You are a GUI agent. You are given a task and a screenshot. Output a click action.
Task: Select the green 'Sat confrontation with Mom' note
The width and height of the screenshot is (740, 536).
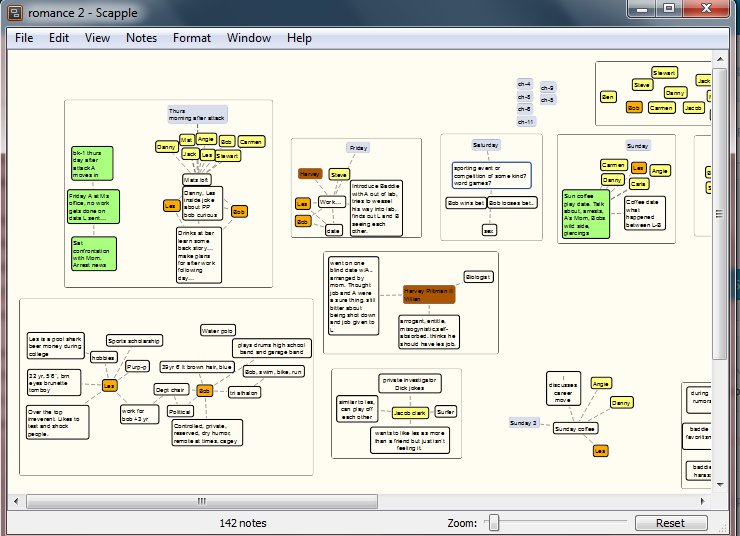point(93,252)
